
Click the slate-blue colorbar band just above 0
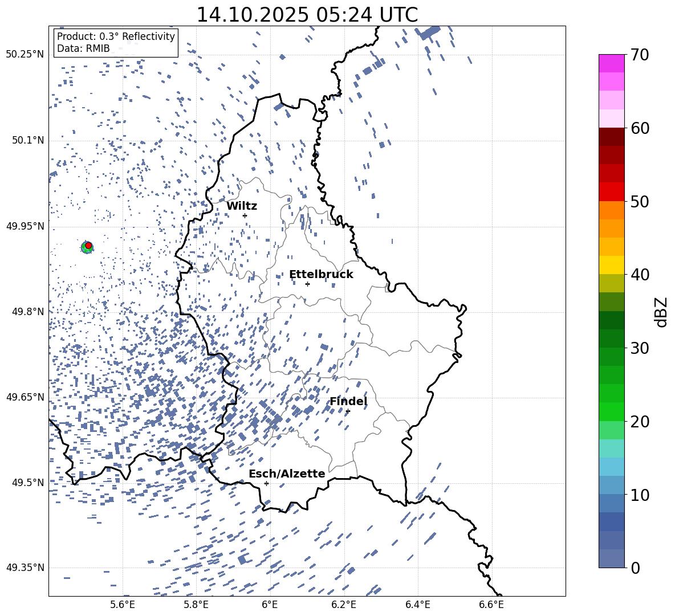click(611, 558)
